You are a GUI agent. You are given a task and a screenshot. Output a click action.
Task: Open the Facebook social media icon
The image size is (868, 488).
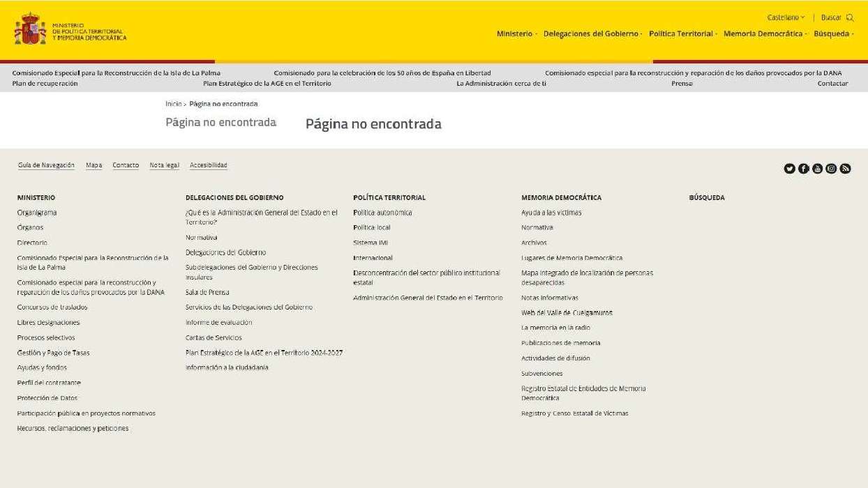point(803,169)
